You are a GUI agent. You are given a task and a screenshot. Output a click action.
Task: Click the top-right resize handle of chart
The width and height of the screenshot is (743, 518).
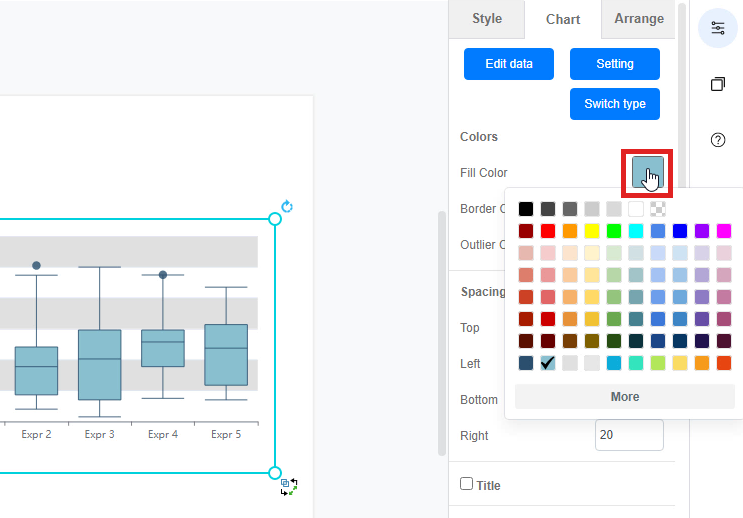275,219
